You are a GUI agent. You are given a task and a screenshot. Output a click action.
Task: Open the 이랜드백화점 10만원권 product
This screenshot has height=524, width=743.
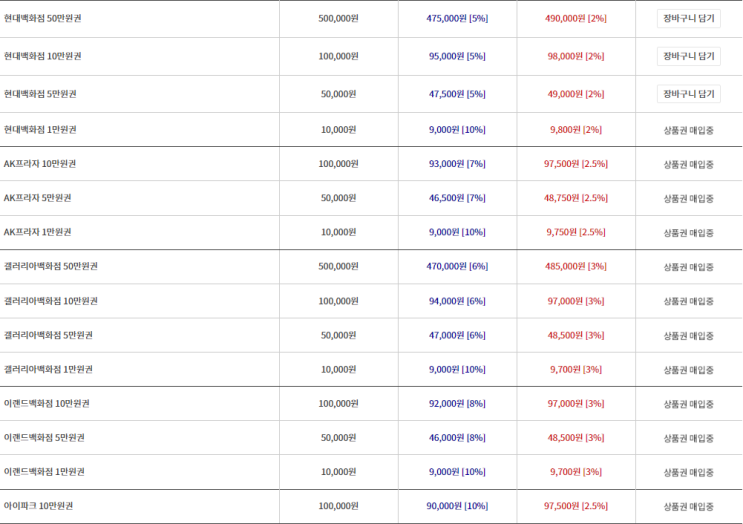[x=46, y=404]
